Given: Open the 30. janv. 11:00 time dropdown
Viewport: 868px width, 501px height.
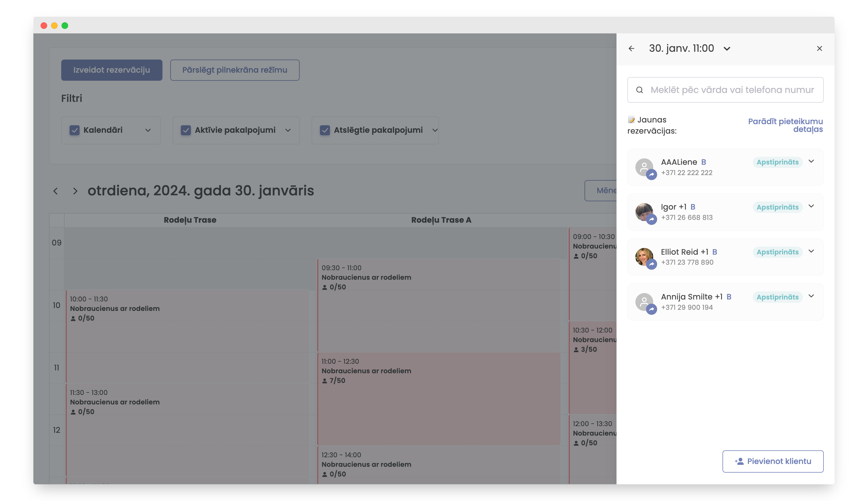Looking at the screenshot, I should tap(727, 48).
